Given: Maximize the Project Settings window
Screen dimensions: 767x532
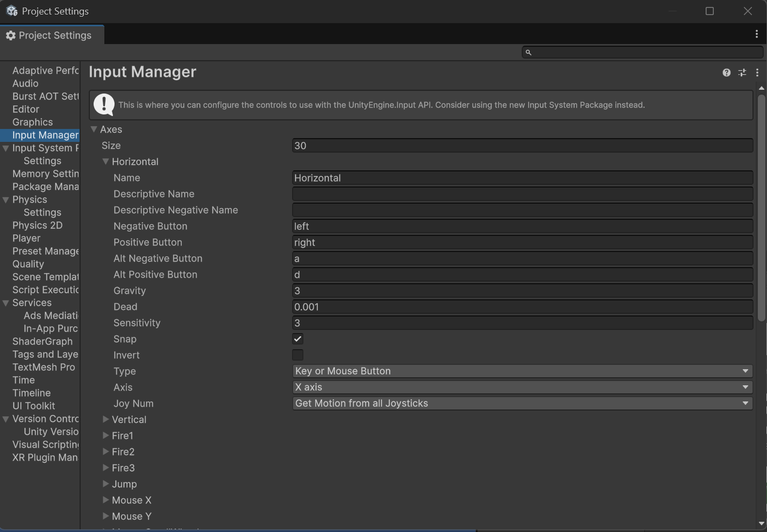Looking at the screenshot, I should point(709,11).
